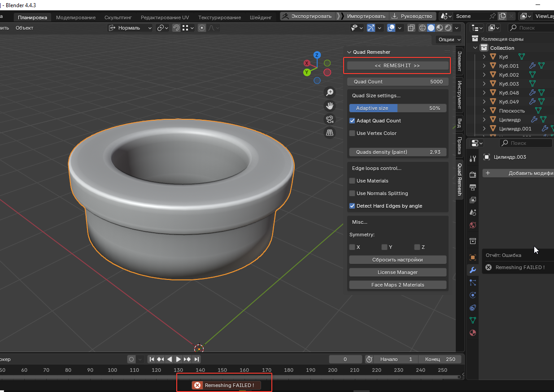Switch perspective/orthographic with grid icon

(330, 132)
